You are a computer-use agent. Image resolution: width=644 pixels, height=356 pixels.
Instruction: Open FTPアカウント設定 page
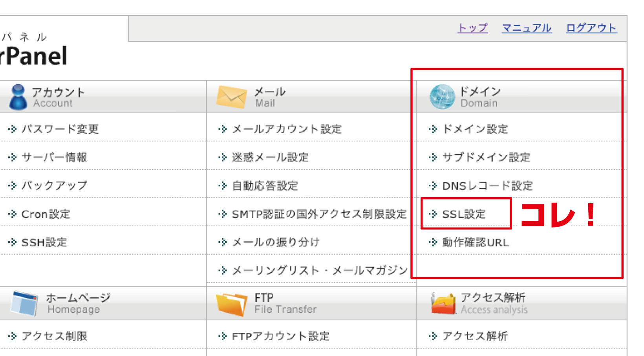coord(280,336)
